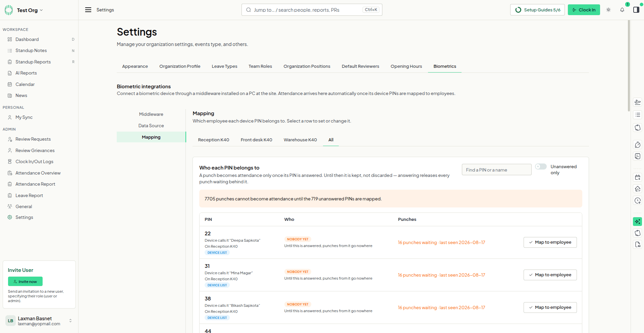The image size is (644, 333).
Task: Switch to the Appearance tab
Action: coord(135,66)
